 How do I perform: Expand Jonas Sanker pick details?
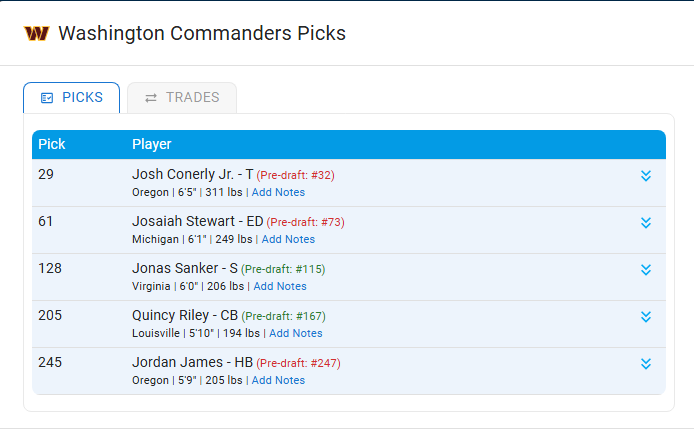[646, 270]
